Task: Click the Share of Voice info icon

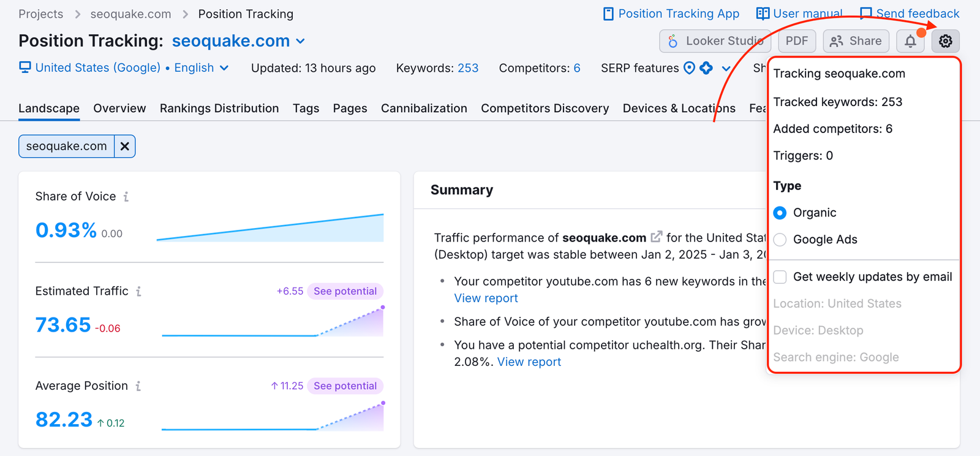Action: [126, 197]
